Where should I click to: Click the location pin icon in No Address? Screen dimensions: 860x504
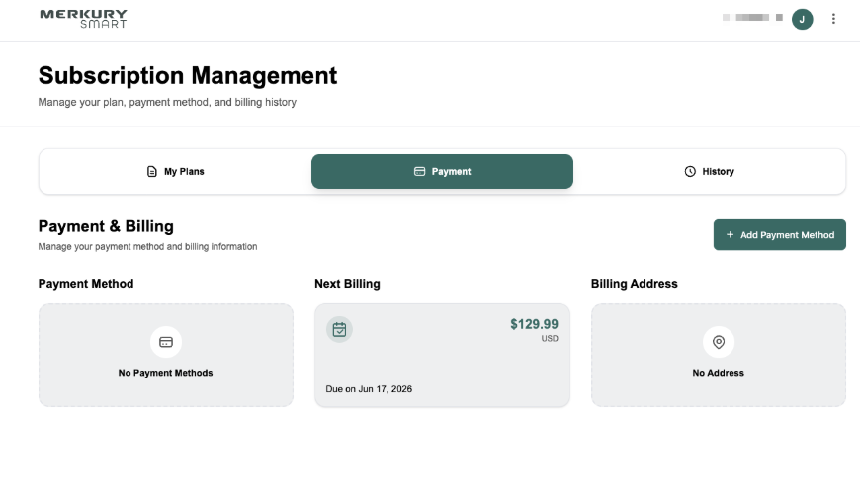point(719,342)
